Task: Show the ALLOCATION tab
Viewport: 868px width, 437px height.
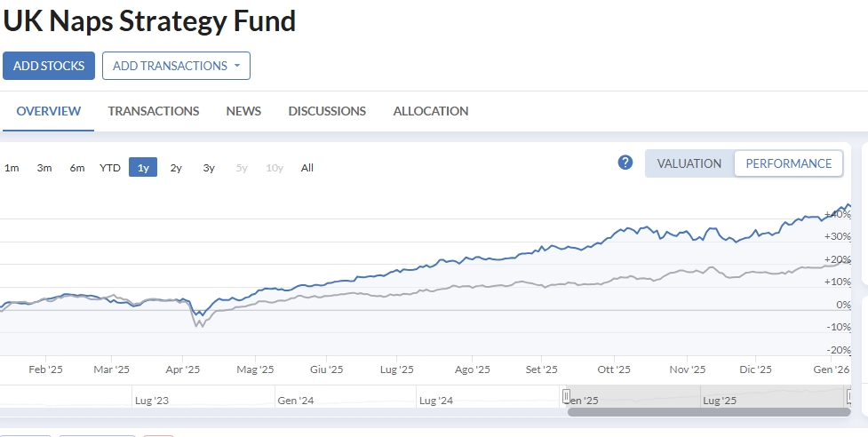Action: coord(431,111)
